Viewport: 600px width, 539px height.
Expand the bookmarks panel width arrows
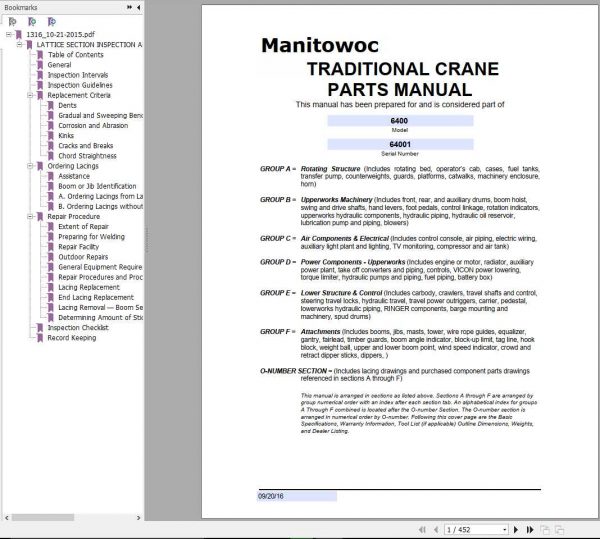pyautogui.click(x=129, y=7)
